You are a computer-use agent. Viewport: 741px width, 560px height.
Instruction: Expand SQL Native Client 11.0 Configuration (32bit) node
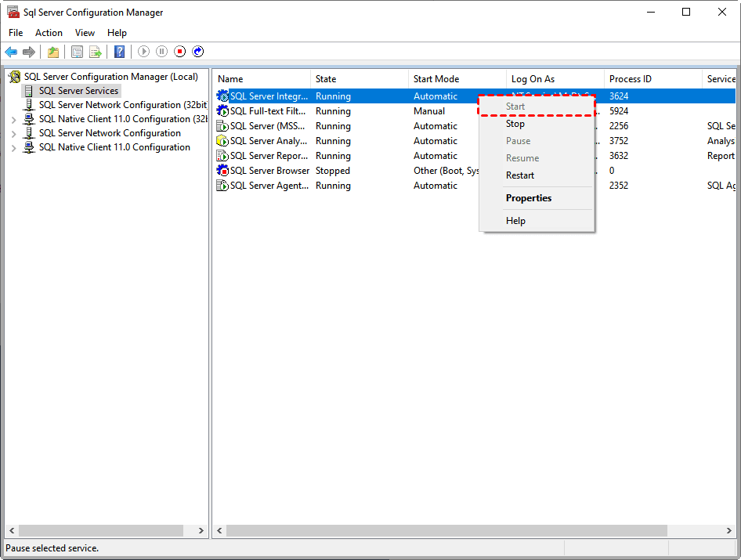coord(13,120)
